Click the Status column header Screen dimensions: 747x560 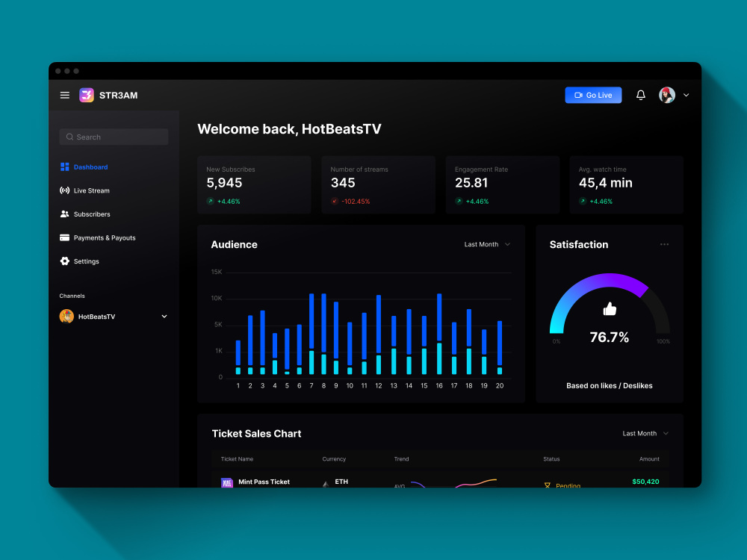click(551, 459)
